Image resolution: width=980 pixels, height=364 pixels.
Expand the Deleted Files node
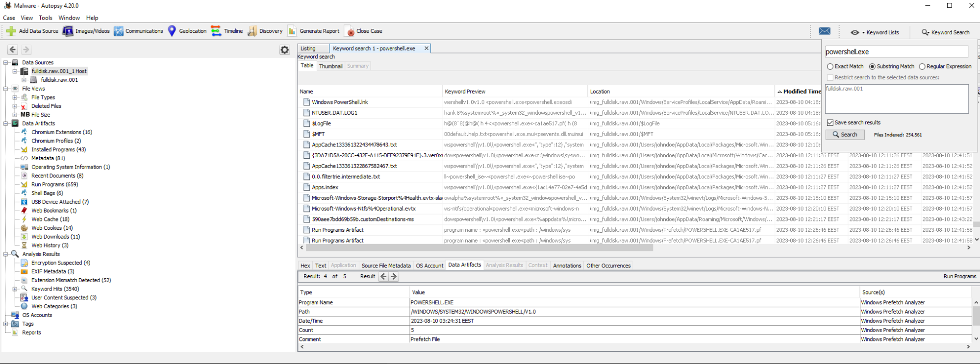point(15,106)
